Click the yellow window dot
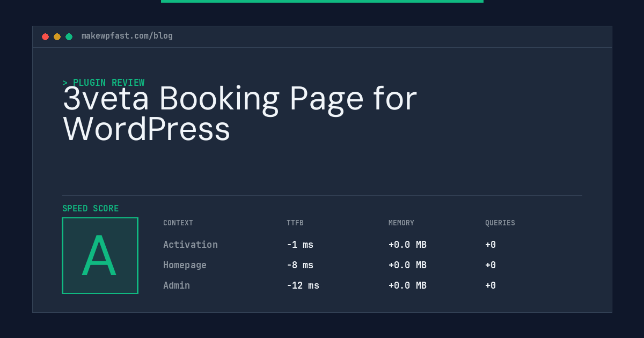 (x=57, y=36)
